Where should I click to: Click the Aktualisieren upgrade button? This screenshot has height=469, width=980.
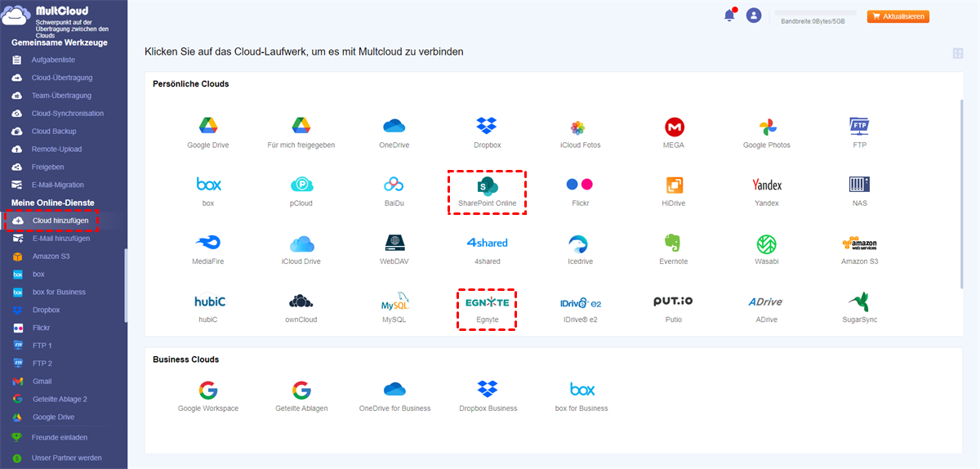(898, 16)
